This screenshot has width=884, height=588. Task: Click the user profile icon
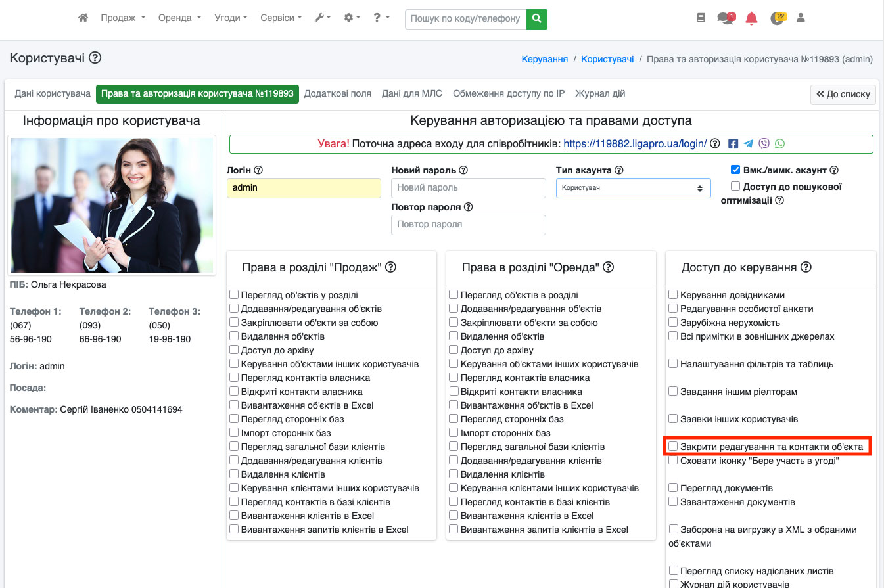[801, 18]
